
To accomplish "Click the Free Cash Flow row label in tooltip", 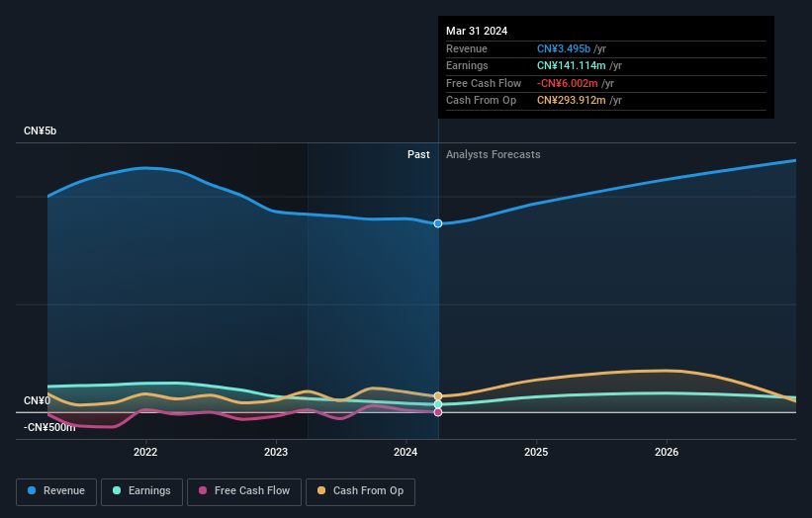I will tap(484, 83).
